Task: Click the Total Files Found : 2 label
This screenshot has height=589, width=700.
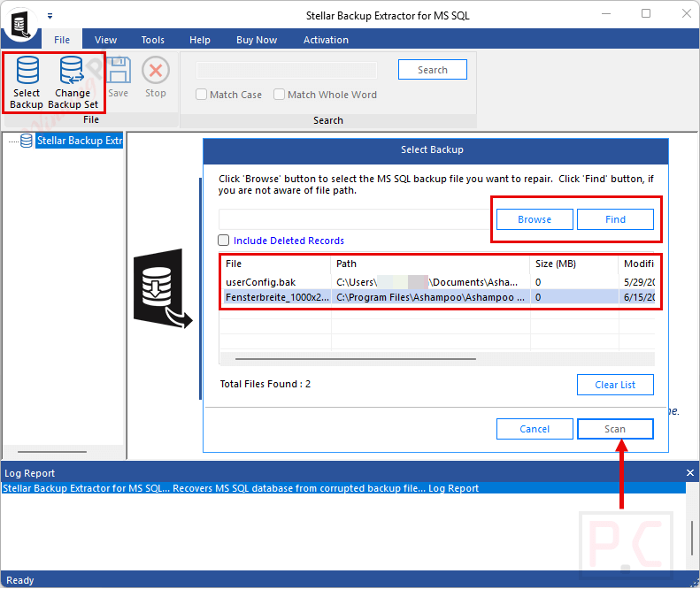Action: [265, 384]
